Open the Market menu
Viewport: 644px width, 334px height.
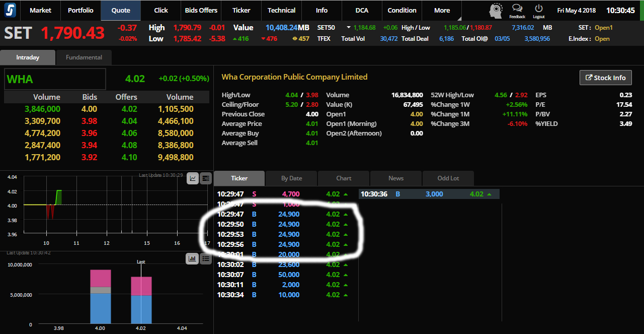pos(40,10)
